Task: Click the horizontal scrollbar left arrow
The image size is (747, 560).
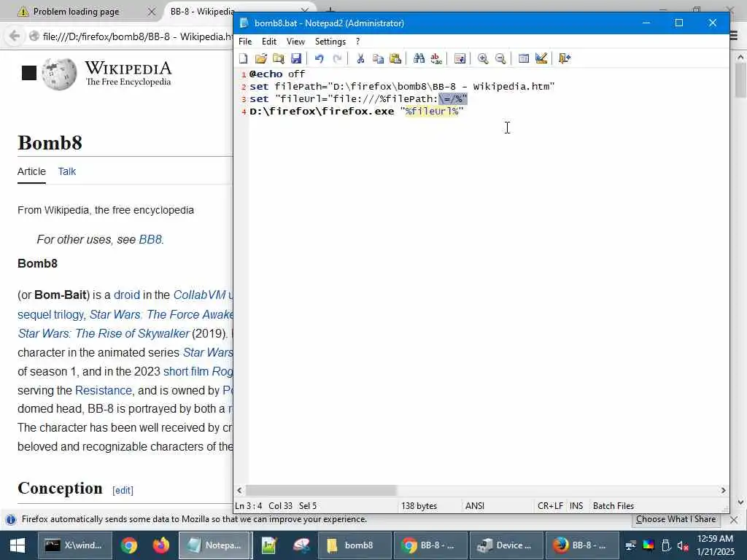Action: coord(239,490)
